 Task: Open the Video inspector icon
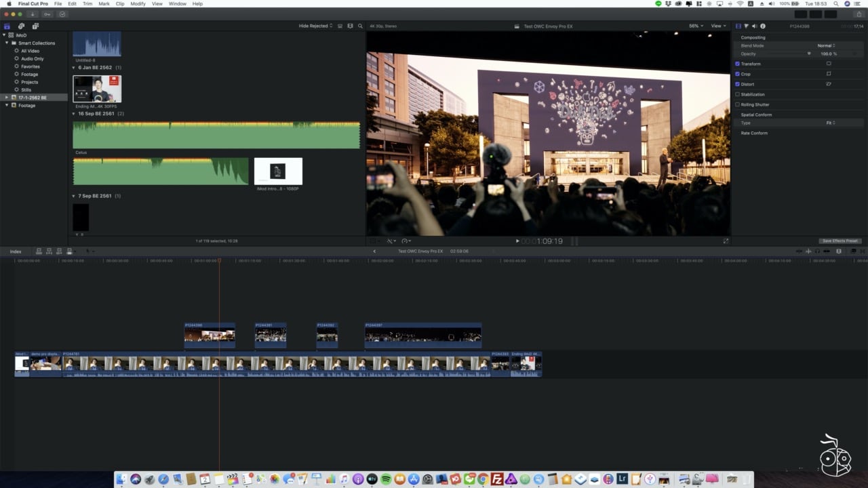[738, 26]
